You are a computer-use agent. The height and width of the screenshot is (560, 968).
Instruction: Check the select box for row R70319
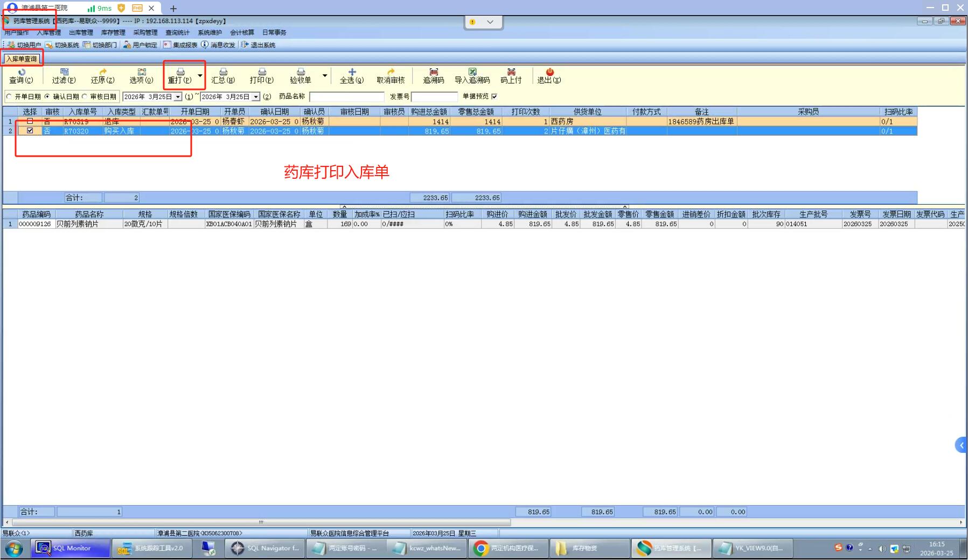tap(30, 121)
